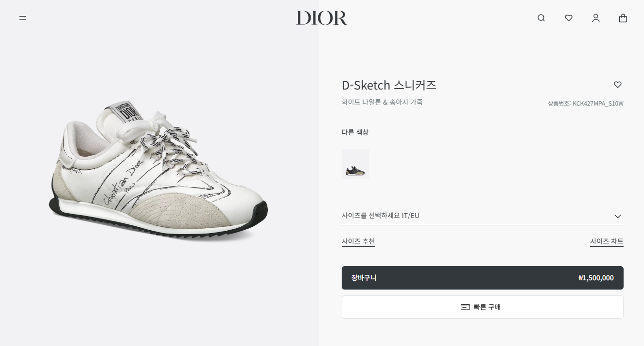Select the black color variant swatch

point(355,164)
